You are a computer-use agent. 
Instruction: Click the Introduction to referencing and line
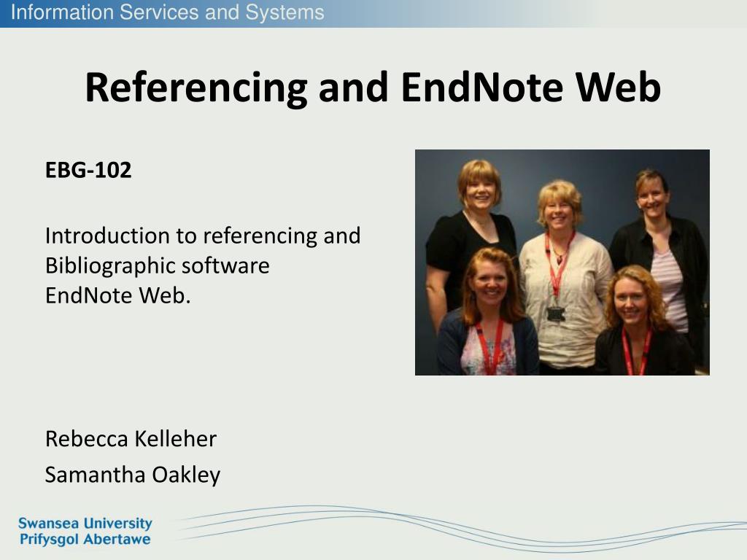pos(203,236)
